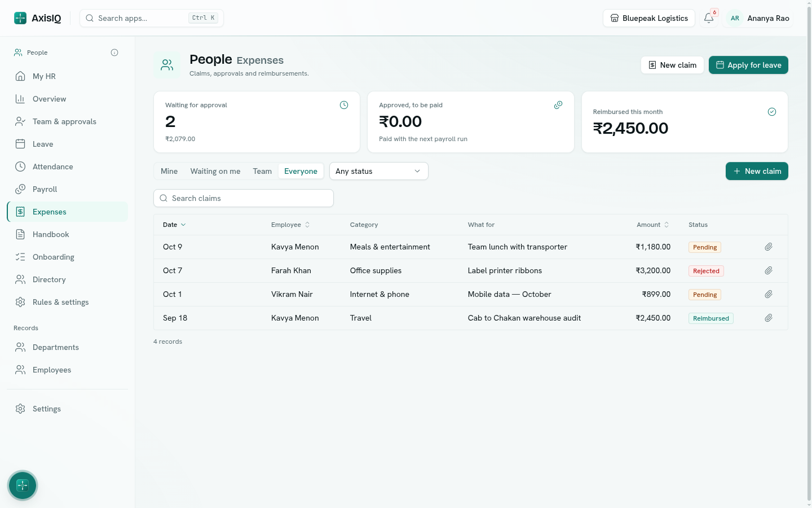Click the green New claim button
Screen dimensions: 812x508
pyautogui.click(x=757, y=171)
